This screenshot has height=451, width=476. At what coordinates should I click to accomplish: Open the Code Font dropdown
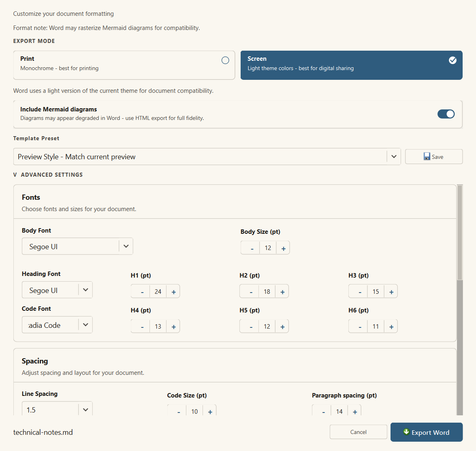pos(57,325)
